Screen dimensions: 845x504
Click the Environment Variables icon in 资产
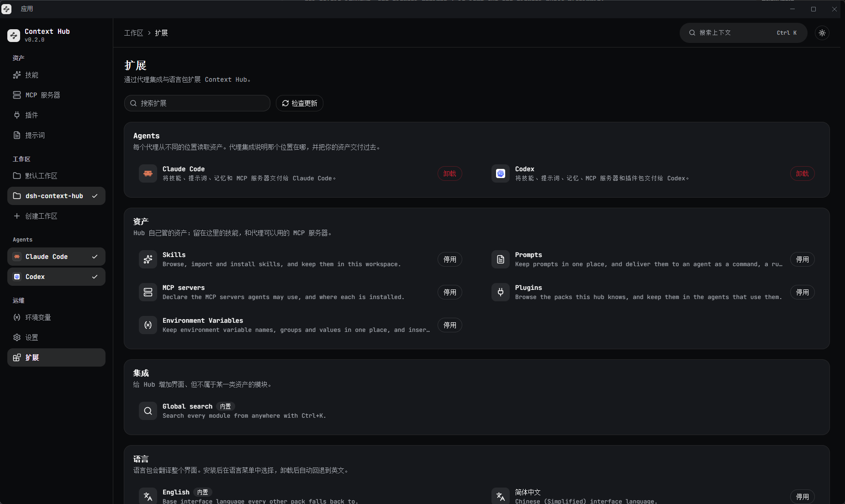[148, 325]
